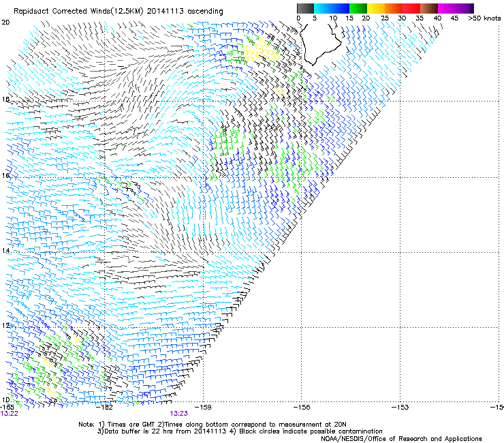Click the '-156' longitude axis label
Screen dimensions: 504x443
(302, 408)
